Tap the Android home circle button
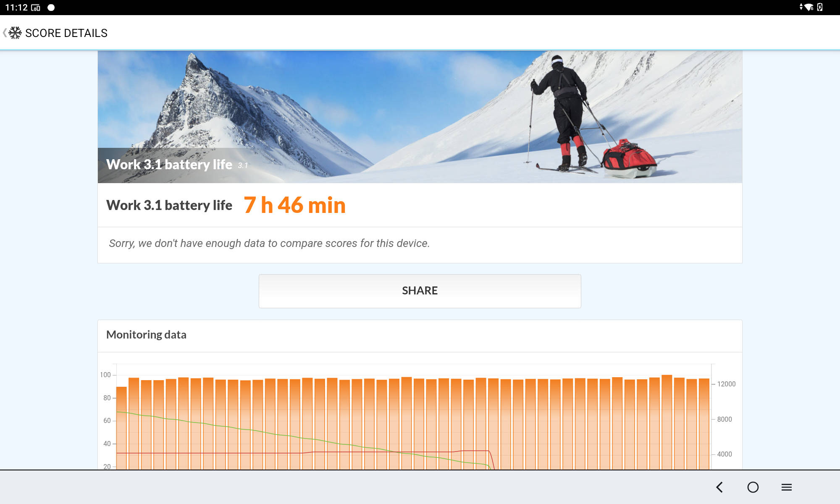This screenshot has width=840, height=504. point(753,487)
